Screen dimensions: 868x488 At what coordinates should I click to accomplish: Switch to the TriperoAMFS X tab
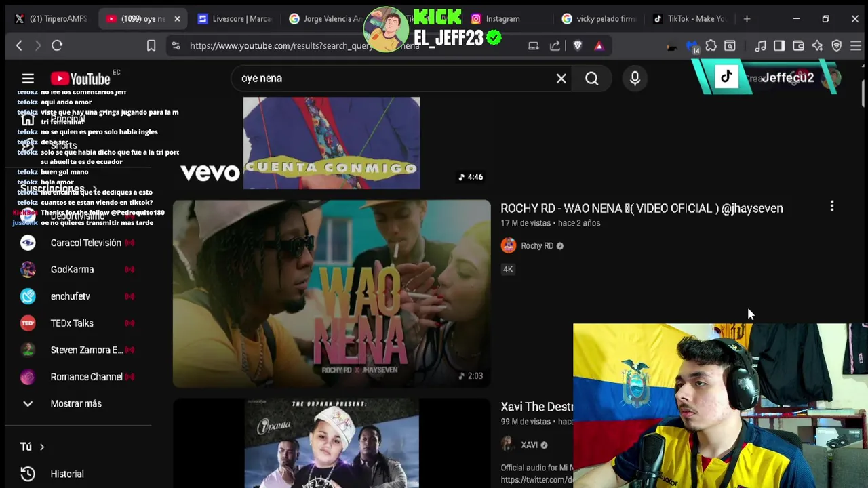pyautogui.click(x=50, y=19)
